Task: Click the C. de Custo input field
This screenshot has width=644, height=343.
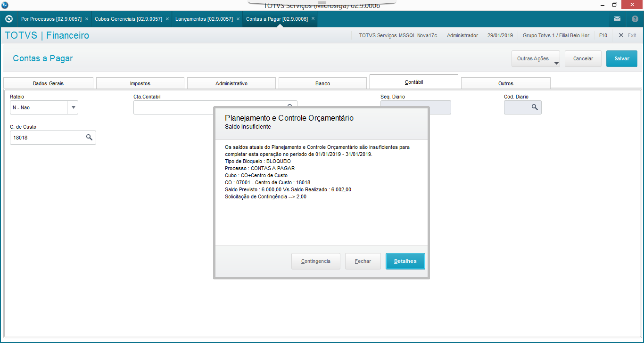Action: (x=53, y=138)
